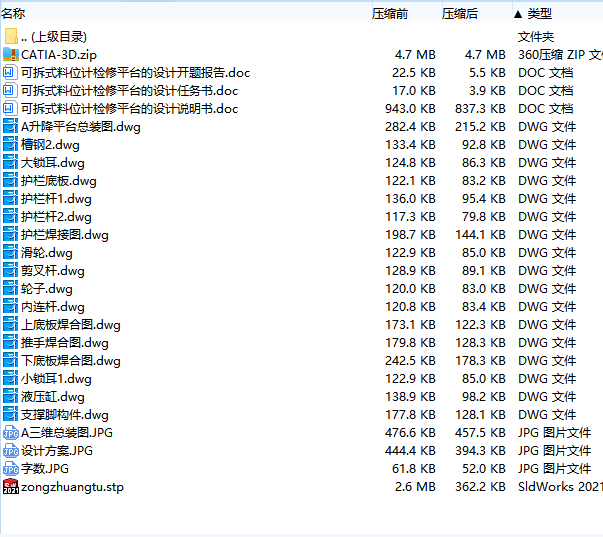Select file name 护栏底板.dwg
The height and width of the screenshot is (537, 603).
coord(59,181)
